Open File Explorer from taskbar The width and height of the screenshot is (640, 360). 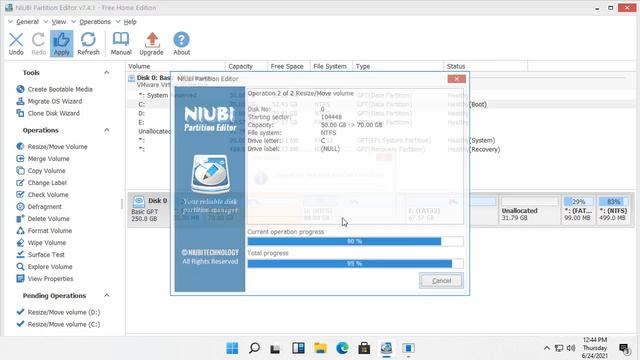[320, 348]
